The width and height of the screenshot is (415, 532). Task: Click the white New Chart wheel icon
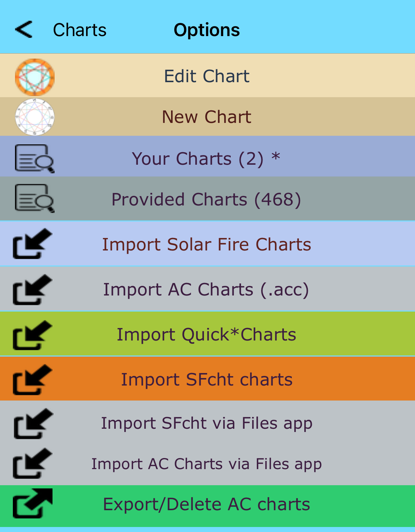[35, 117]
